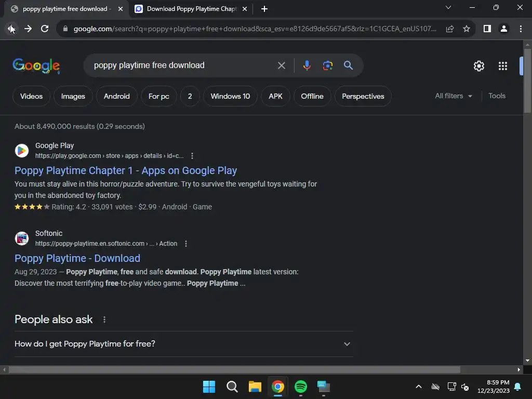Open the taskbar clock and date
This screenshot has width=532, height=399.
pos(494,387)
